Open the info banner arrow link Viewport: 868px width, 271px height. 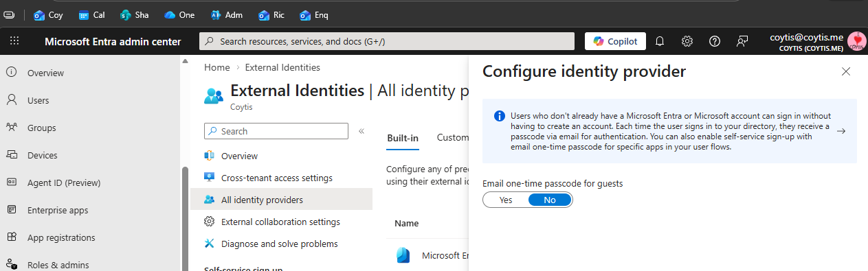click(841, 131)
